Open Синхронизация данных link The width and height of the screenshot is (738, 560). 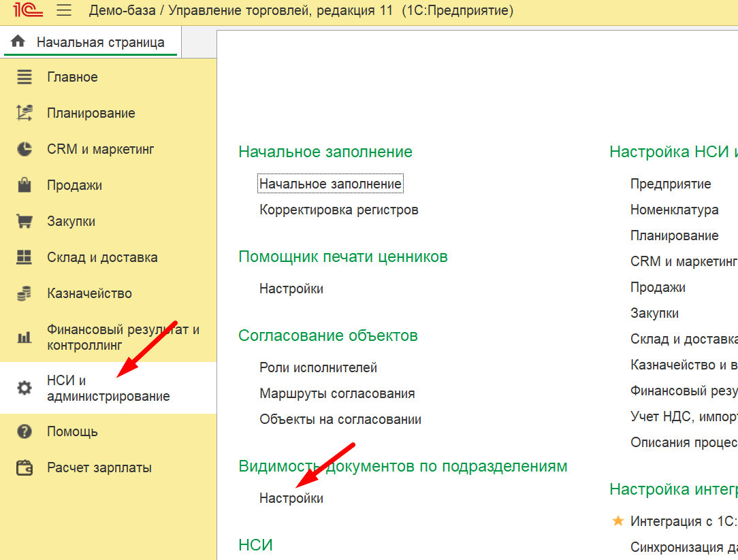point(684,547)
